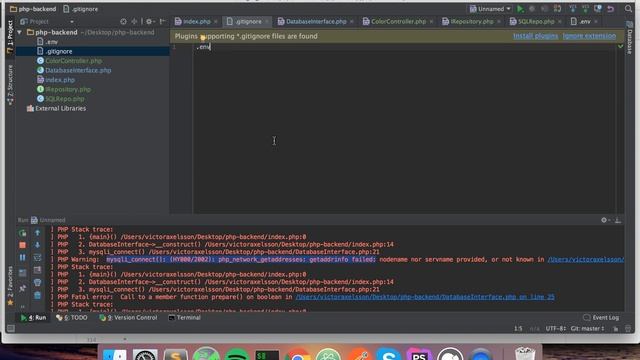
Task: Click the up arrow in Run panel
Action: coord(37,233)
